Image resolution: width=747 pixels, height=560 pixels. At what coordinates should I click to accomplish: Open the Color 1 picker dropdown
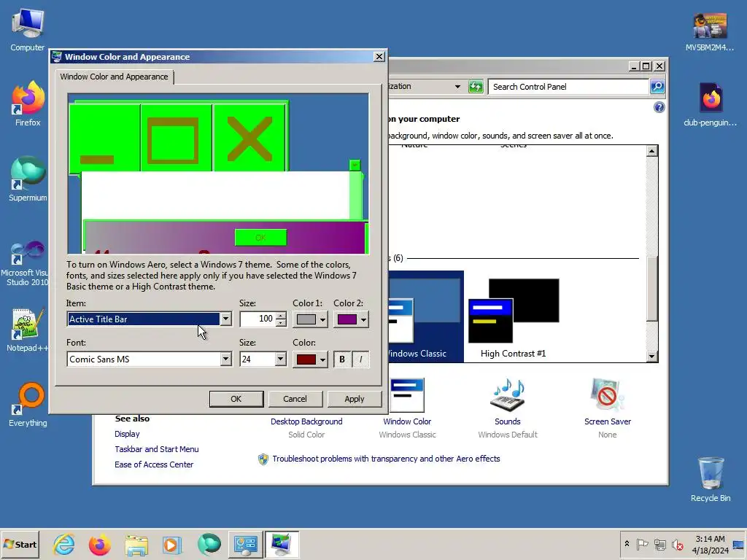coord(310,319)
